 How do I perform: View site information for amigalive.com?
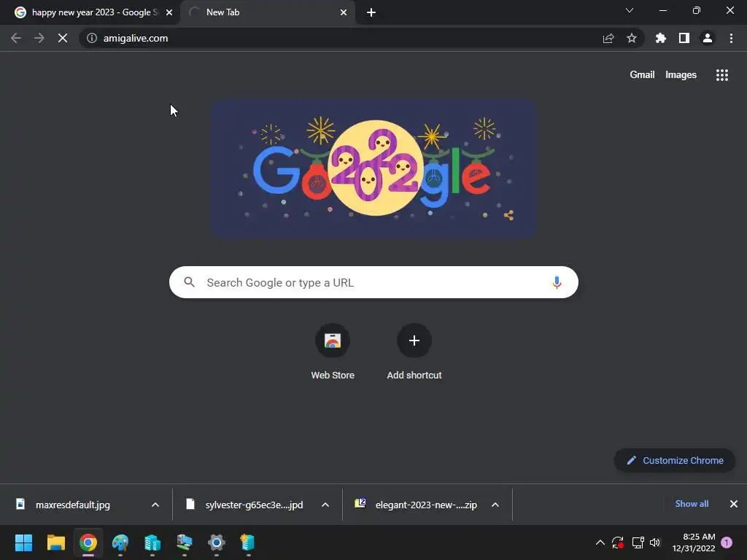(x=91, y=38)
